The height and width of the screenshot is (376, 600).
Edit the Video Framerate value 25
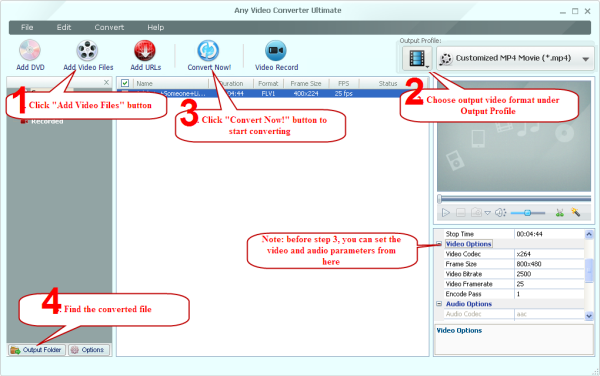tap(549, 284)
